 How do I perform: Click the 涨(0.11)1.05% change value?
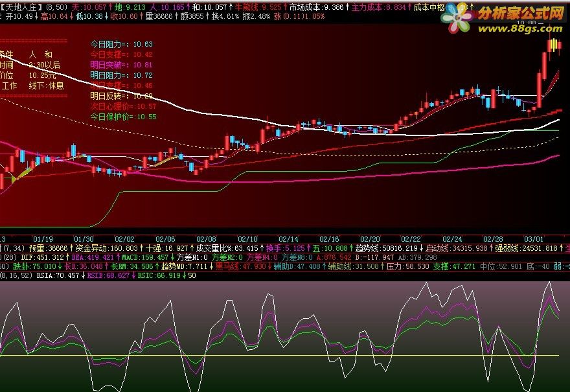click(299, 16)
